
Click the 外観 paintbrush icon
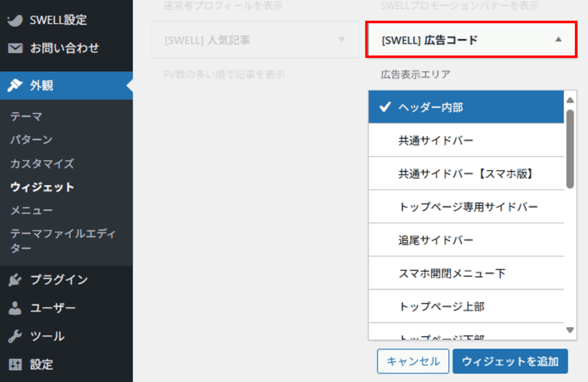click(x=16, y=86)
